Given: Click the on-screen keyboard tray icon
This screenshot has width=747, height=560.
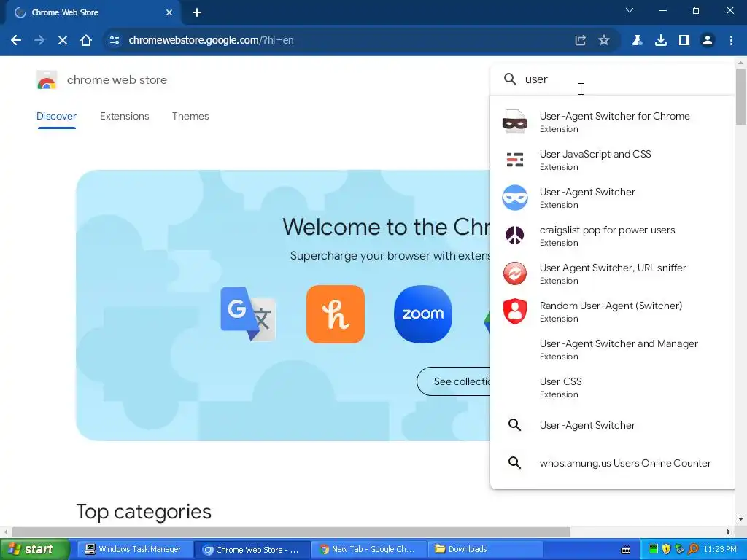Looking at the screenshot, I should tap(626, 550).
